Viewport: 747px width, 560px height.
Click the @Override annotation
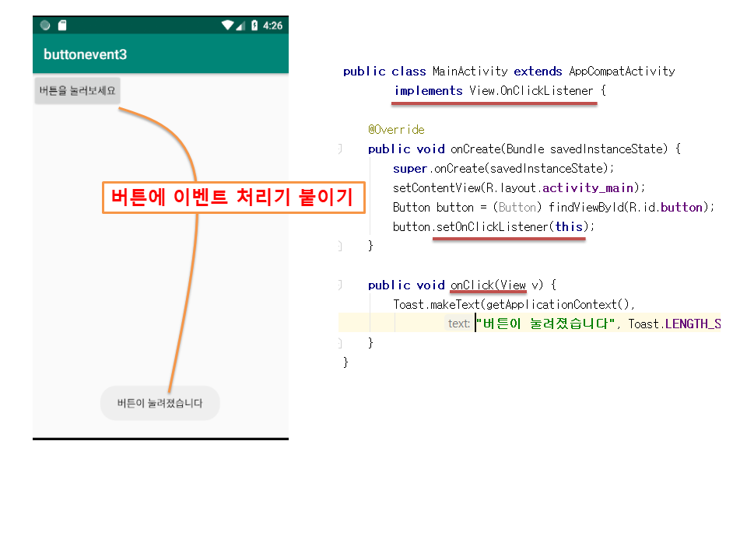396,130
